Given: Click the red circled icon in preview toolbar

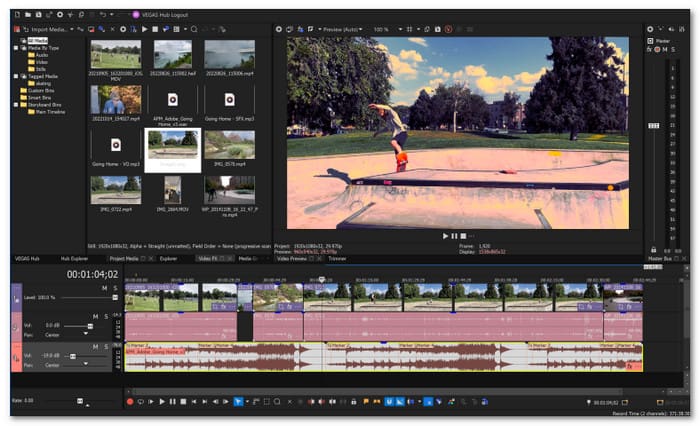Looking at the screenshot, I should tap(448, 29).
